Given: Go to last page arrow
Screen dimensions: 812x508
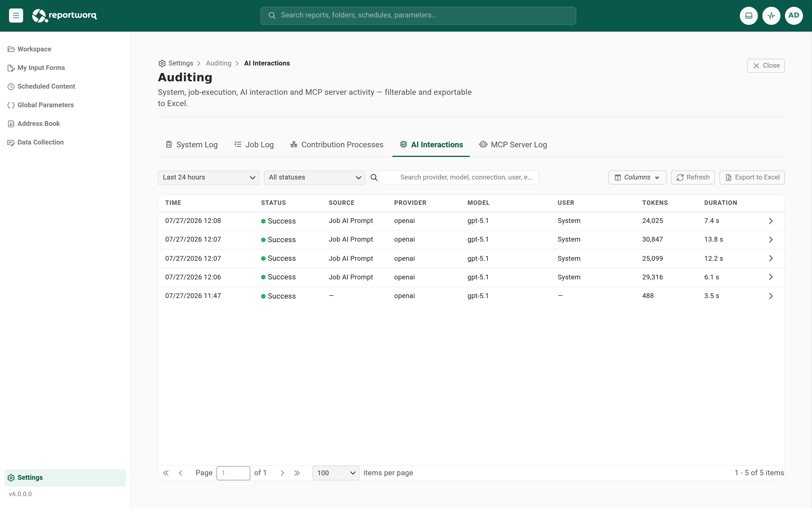Looking at the screenshot, I should tap(297, 473).
